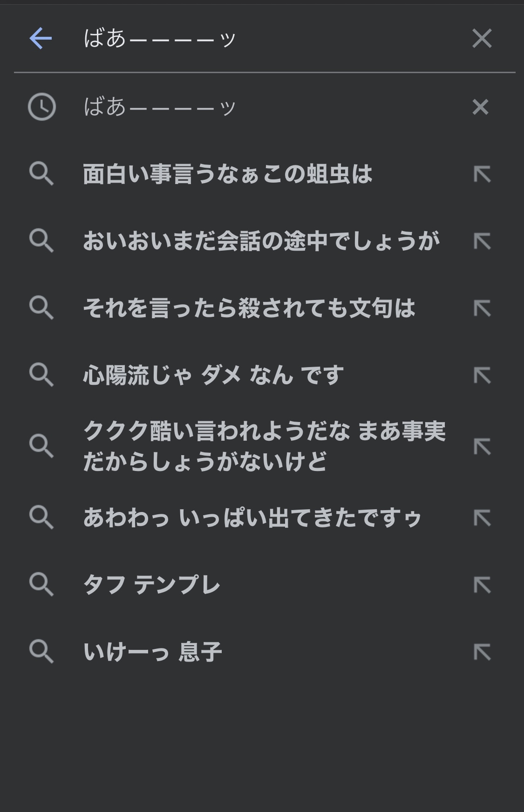524x812 pixels.
Task: Choose suggestion おいおいまだ会話の途中でしょうが
Action: pos(261,241)
